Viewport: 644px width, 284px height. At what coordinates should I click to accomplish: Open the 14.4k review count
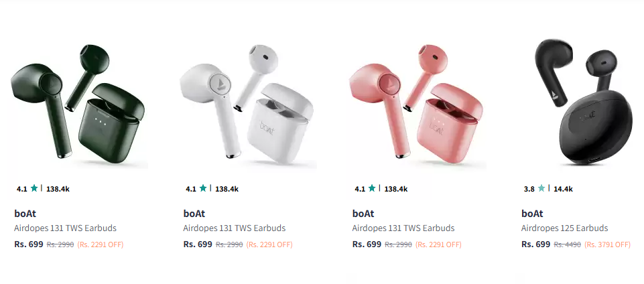tap(563, 189)
